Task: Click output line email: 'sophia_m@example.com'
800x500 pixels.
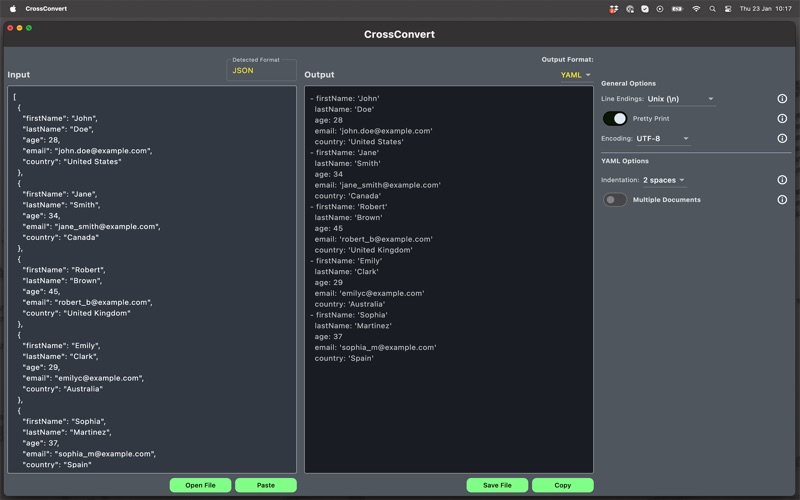Action: click(376, 347)
